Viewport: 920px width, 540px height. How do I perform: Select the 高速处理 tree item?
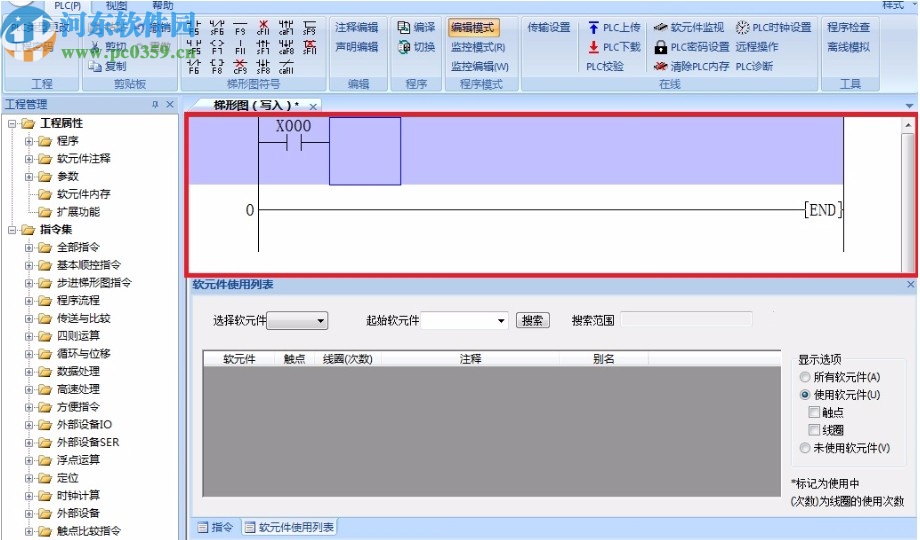click(78, 389)
